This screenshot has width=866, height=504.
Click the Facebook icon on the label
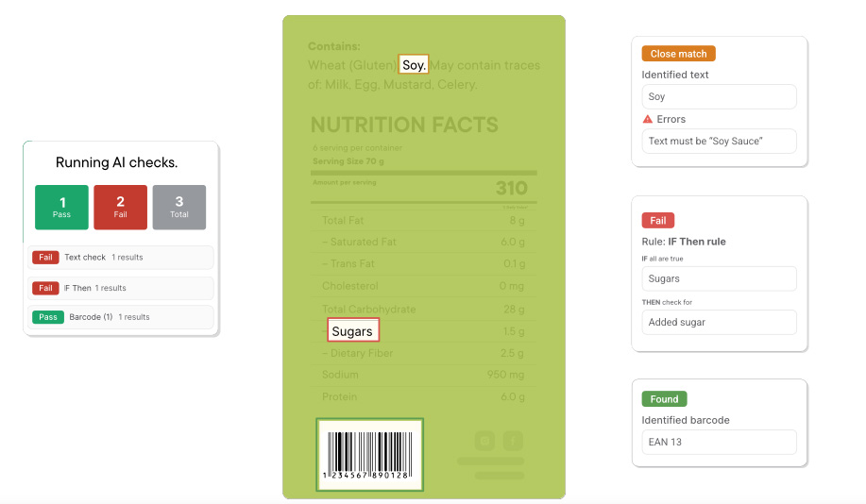click(513, 441)
